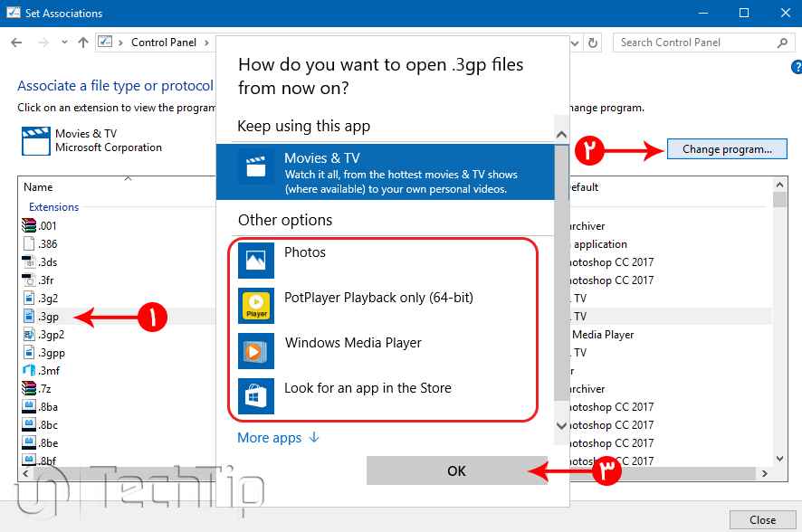The image size is (802, 532).
Task: Click the Control Panel breadcrumb text
Action: [x=164, y=43]
